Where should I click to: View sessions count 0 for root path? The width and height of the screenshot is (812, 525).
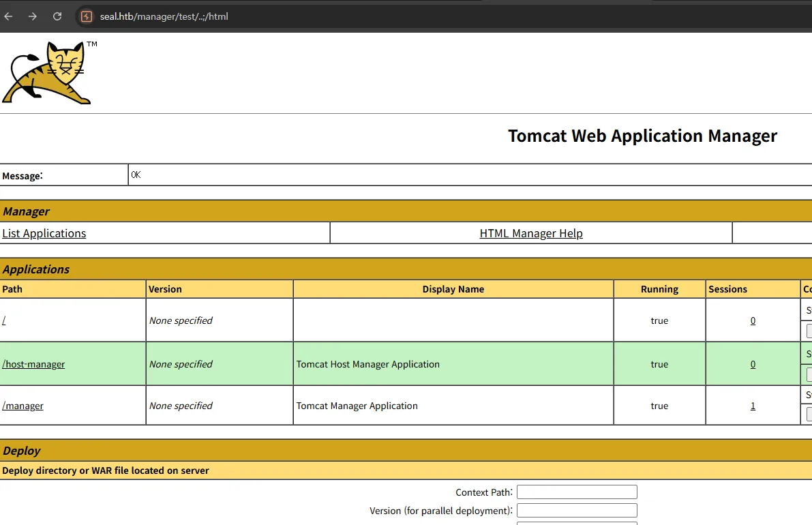tap(753, 320)
